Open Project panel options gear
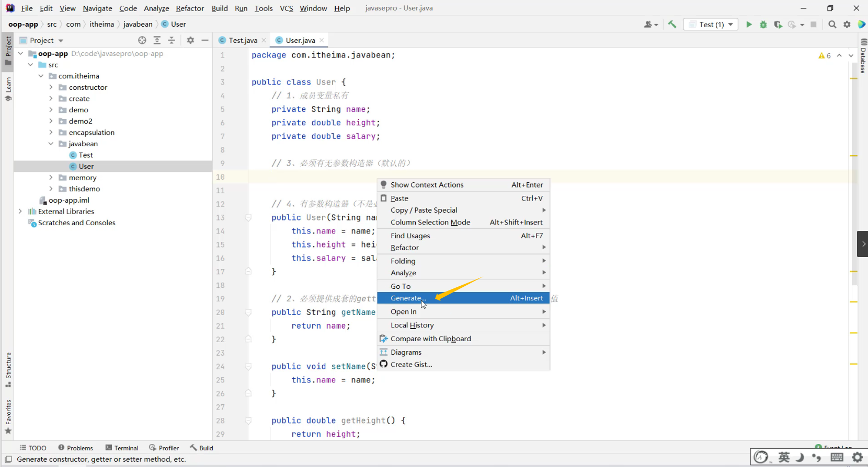This screenshot has height=467, width=868. click(190, 40)
